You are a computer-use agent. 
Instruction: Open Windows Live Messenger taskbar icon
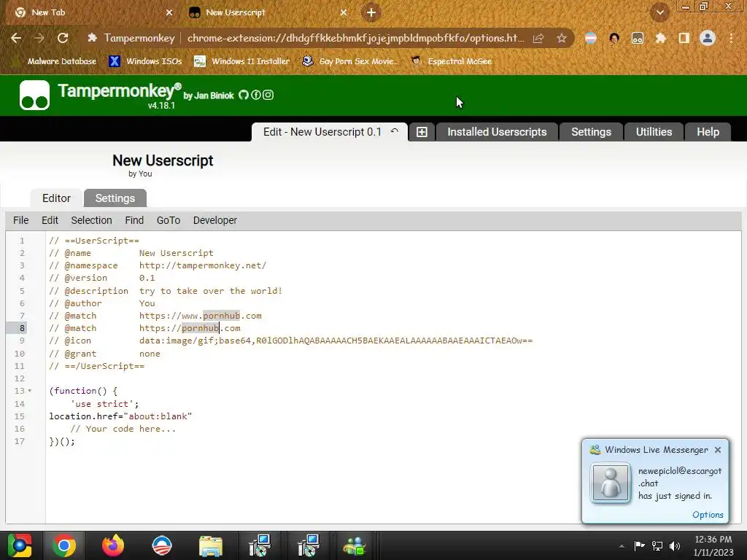coord(354,545)
